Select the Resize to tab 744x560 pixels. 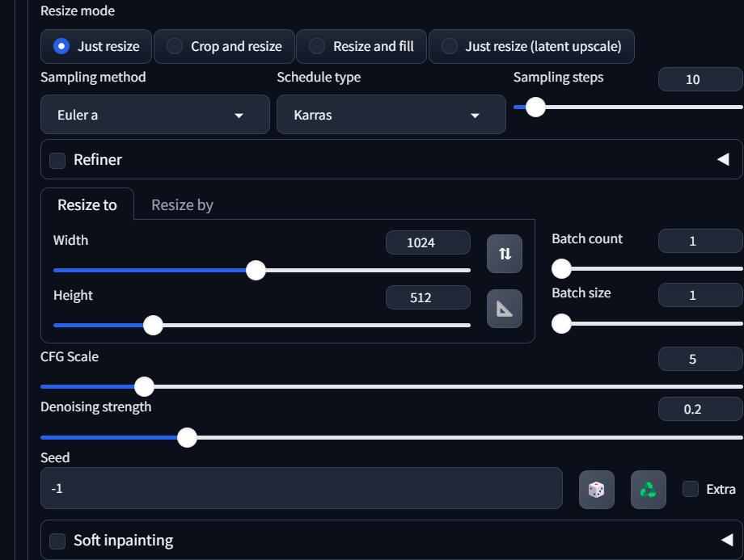pyautogui.click(x=87, y=205)
